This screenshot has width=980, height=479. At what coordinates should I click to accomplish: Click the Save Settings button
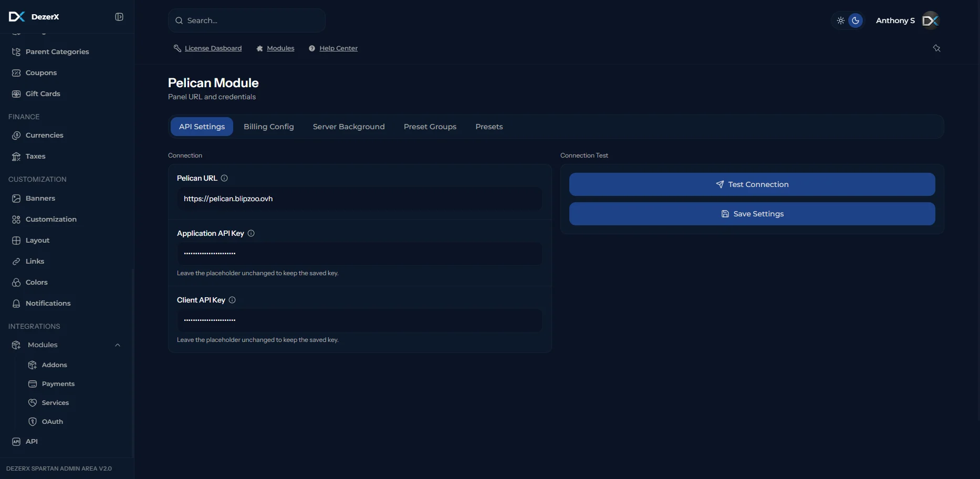752,214
